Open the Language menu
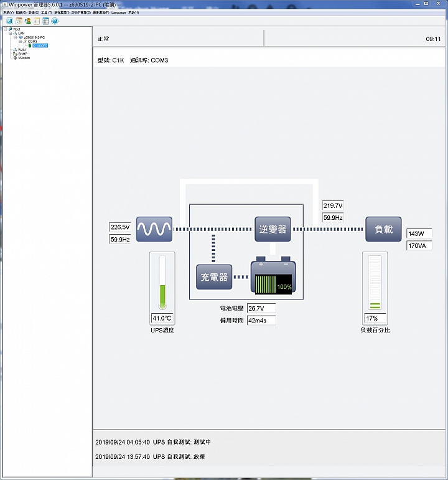Image resolution: width=448 pixels, height=480 pixels. 118,12
